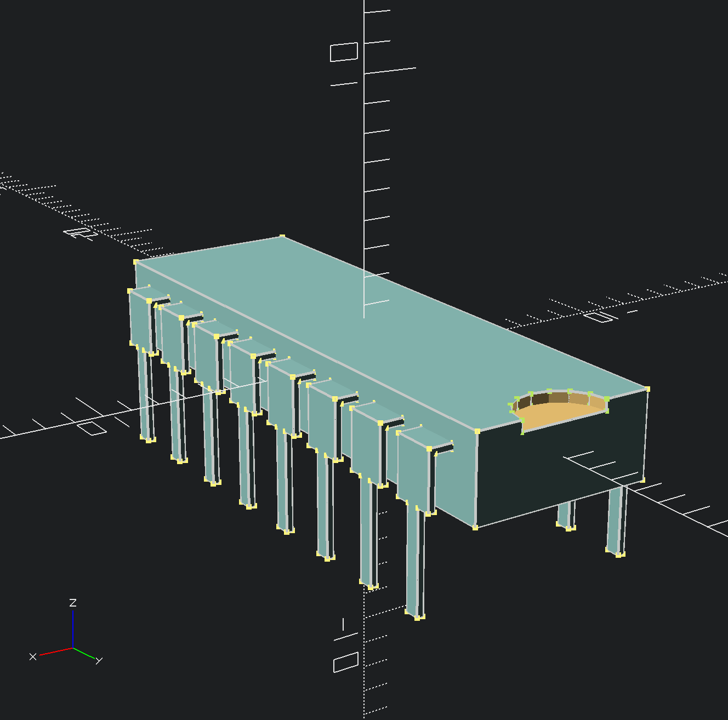Click the Y label on the axis gizmo

99,660
